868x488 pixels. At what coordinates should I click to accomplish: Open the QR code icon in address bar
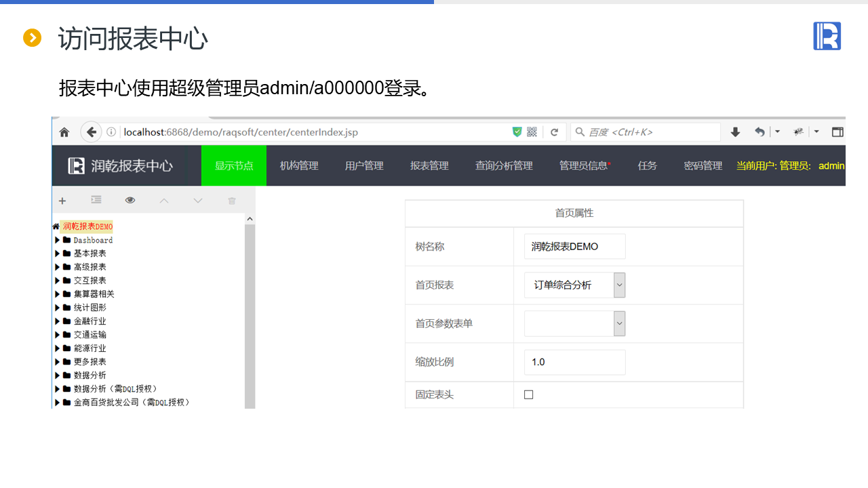(x=532, y=132)
